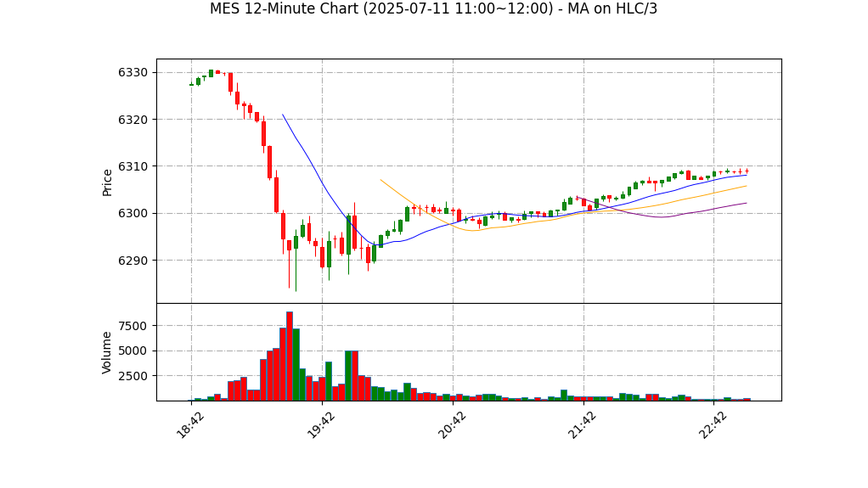The height and width of the screenshot is (488, 868).
Task: Click the 18:42 time axis label
Action: point(190,425)
